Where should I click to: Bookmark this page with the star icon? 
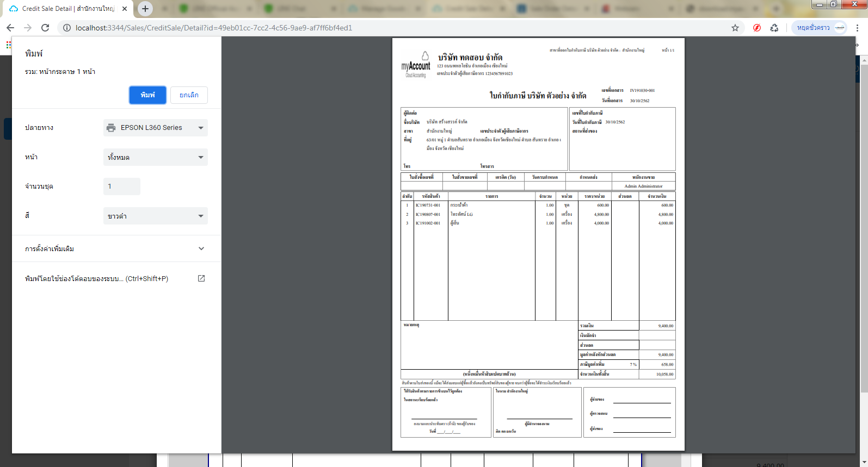[735, 28]
